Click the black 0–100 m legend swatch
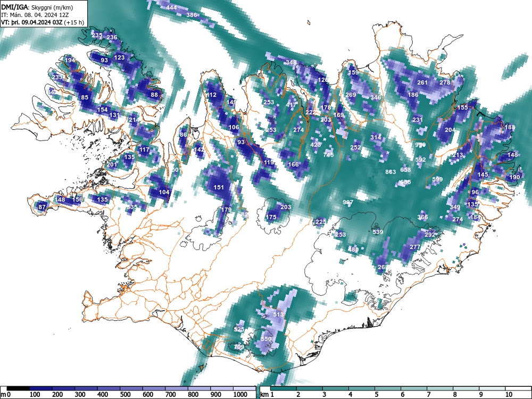 [x=18, y=388]
